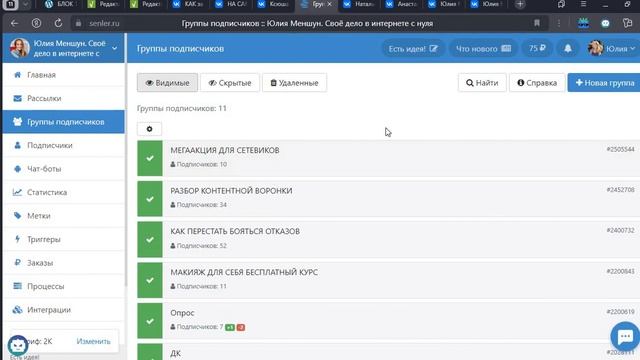Click Подписчиков: 52 count

[199, 246]
